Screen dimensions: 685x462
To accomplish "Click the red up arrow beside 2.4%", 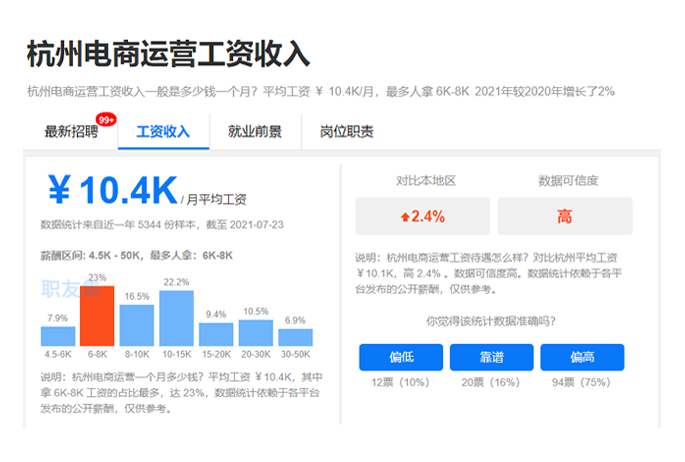I will (x=404, y=216).
